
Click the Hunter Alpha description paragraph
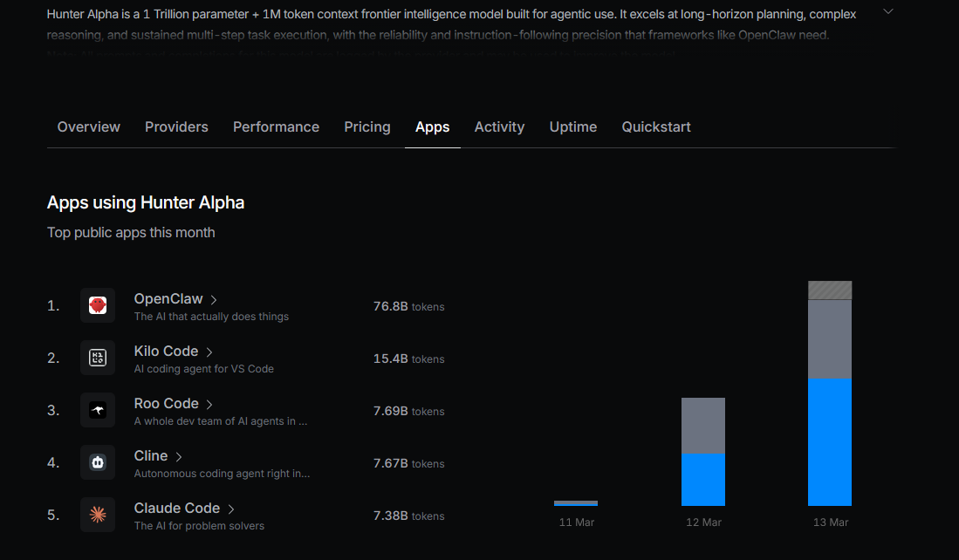[451, 24]
